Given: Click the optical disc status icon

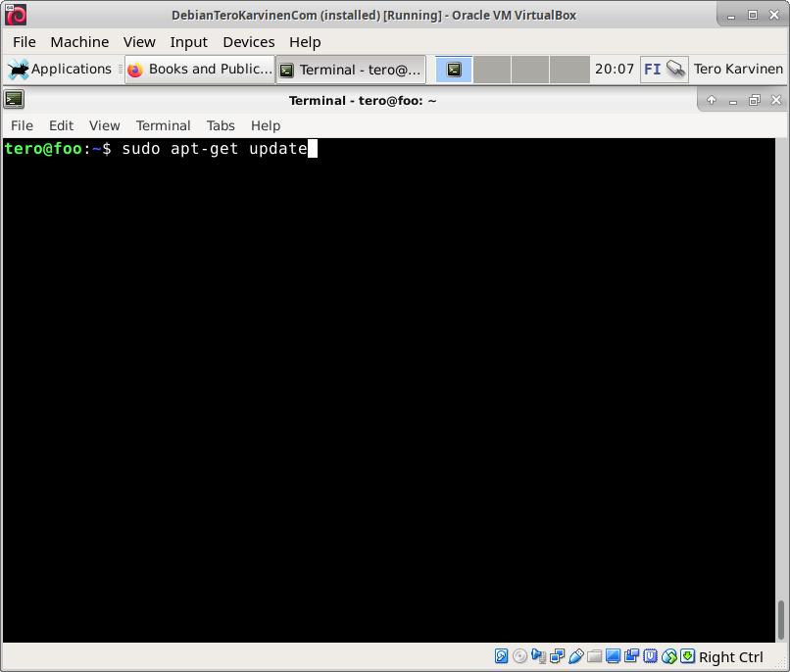Looking at the screenshot, I should [519, 656].
